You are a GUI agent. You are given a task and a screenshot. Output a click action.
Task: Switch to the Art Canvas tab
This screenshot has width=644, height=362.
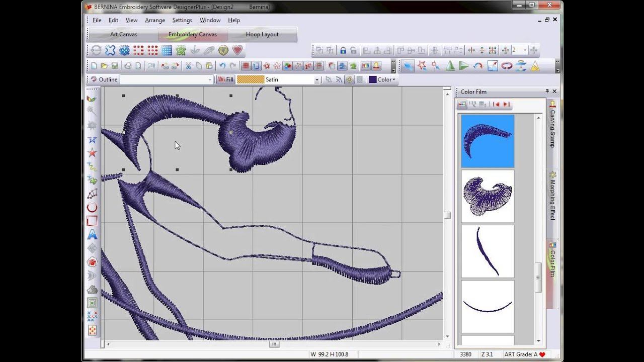[123, 34]
